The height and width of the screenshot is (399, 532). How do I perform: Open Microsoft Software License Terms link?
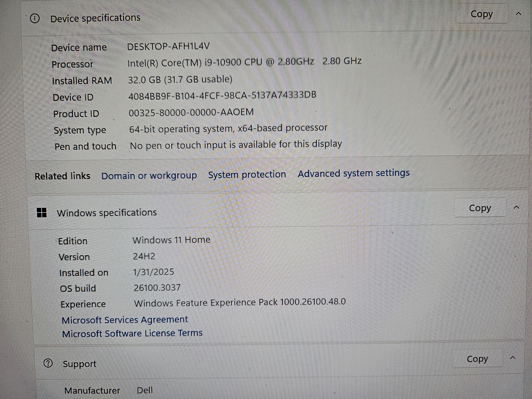coord(132,333)
